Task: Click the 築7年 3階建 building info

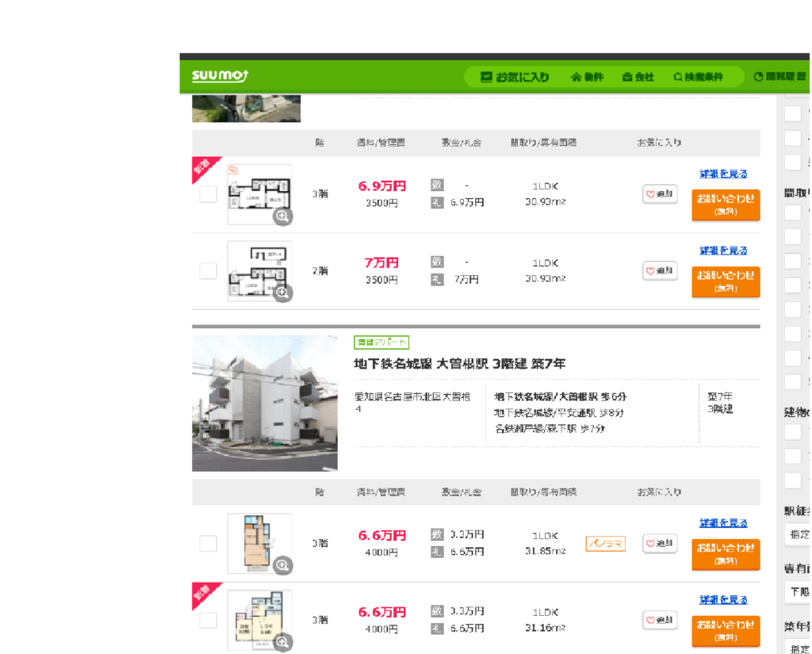Action: pos(720,403)
